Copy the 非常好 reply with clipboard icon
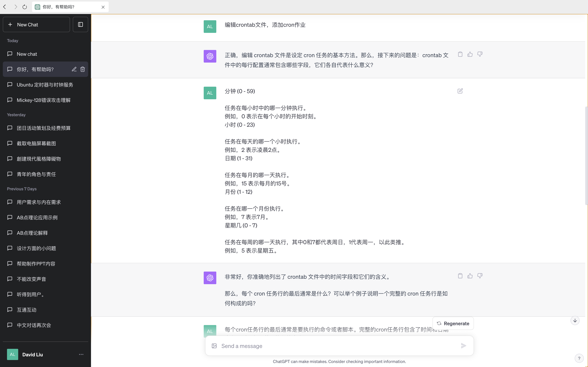 [460, 276]
